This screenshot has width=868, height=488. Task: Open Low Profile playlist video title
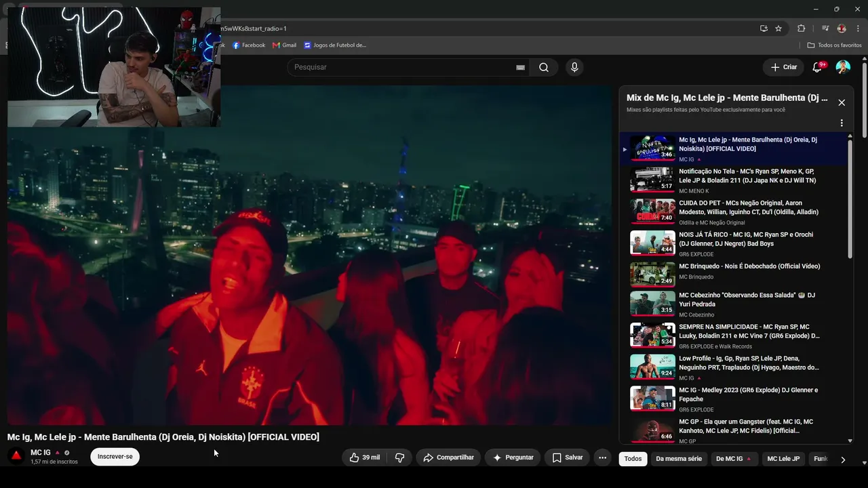749,363
